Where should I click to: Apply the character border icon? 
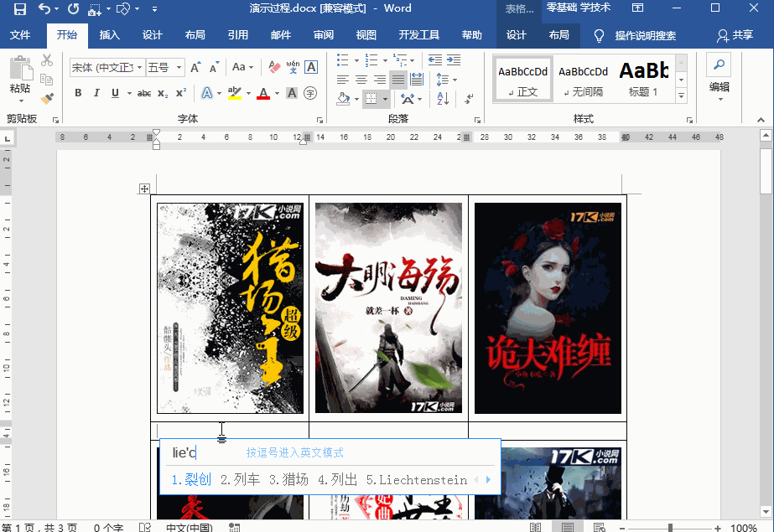coord(311,67)
